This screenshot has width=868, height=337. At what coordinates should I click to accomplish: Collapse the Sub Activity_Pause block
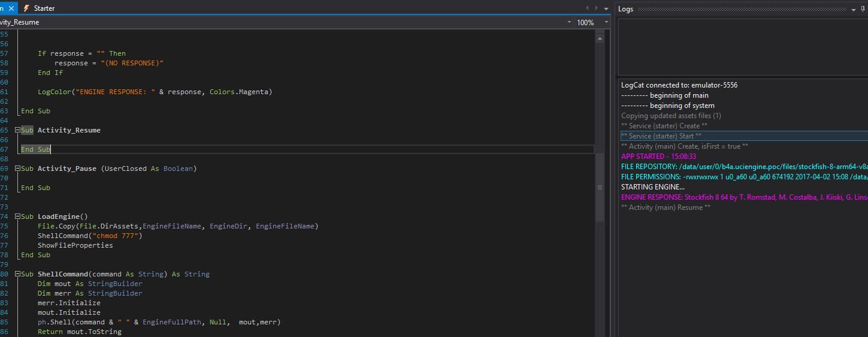17,168
